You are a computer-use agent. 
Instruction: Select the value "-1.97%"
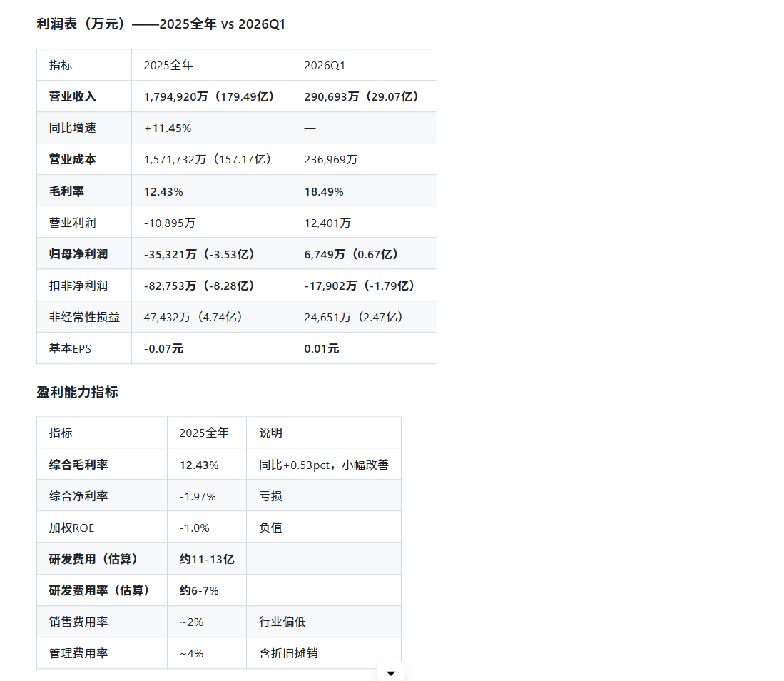(198, 497)
